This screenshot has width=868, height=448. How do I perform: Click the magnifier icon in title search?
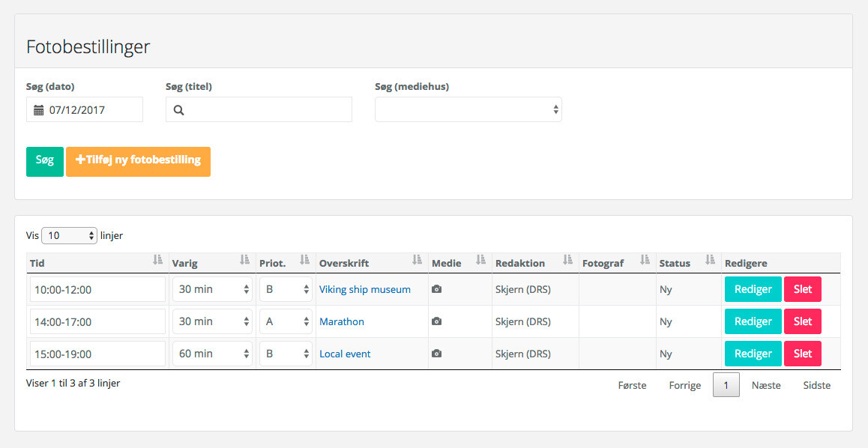(x=178, y=110)
